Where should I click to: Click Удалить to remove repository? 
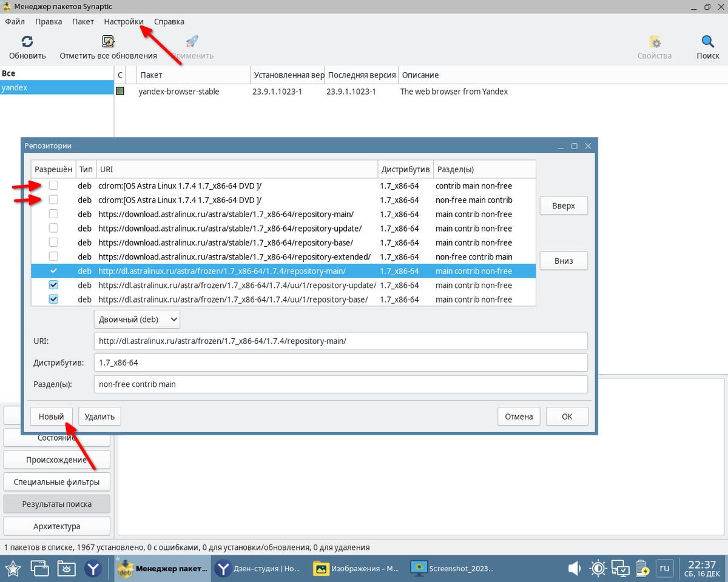tap(99, 416)
